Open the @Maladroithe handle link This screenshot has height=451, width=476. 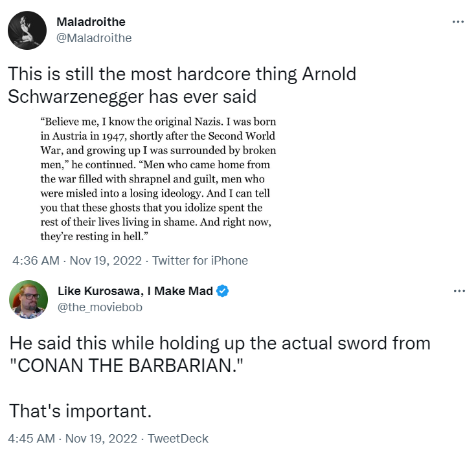pos(95,38)
